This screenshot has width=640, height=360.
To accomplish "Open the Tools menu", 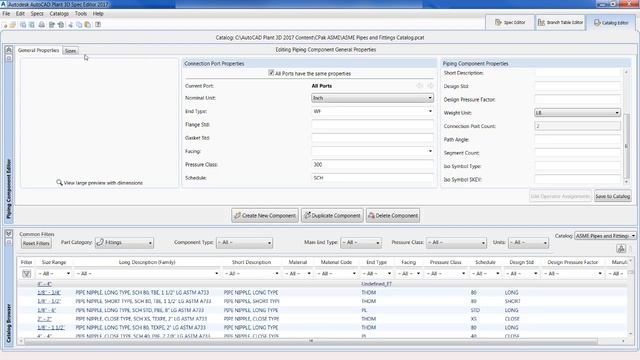I will point(80,13).
